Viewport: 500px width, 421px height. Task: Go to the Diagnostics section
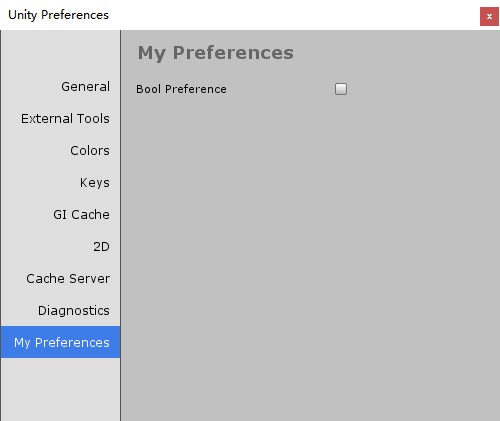(x=60, y=311)
